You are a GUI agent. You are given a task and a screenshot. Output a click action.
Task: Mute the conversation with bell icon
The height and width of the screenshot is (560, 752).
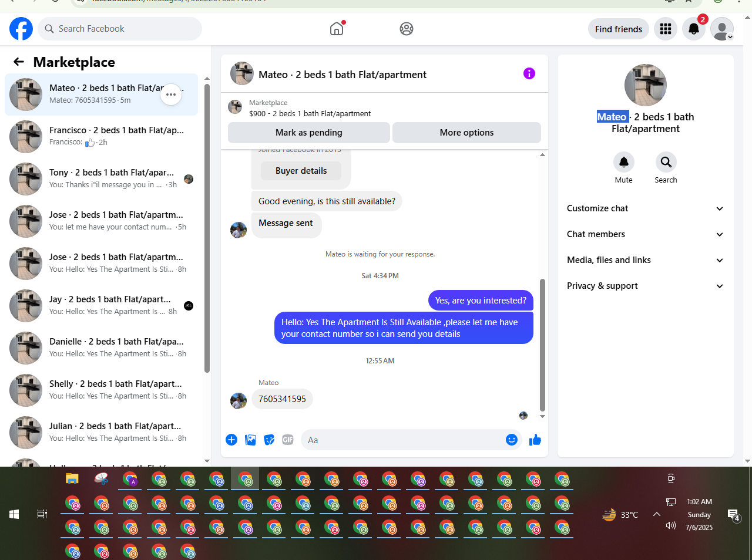[624, 162]
